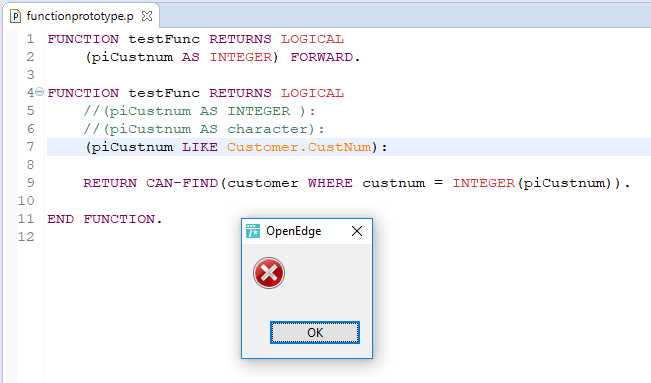Click the commented INTEGER line 5
This screenshot has height=383, width=651.
click(x=199, y=111)
